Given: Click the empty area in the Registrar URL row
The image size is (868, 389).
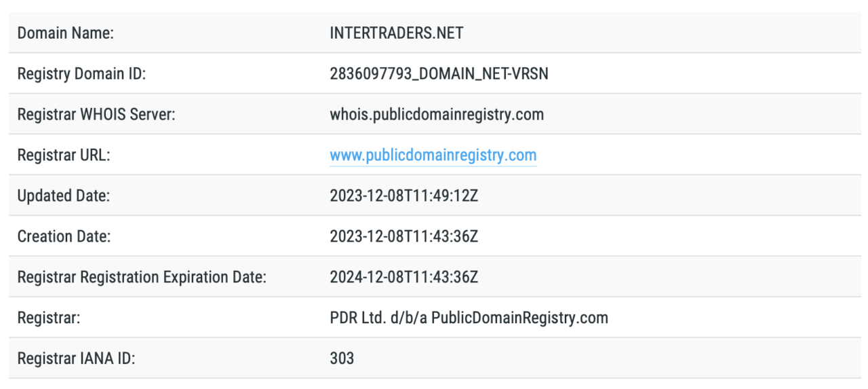Looking at the screenshot, I should pos(698,155).
